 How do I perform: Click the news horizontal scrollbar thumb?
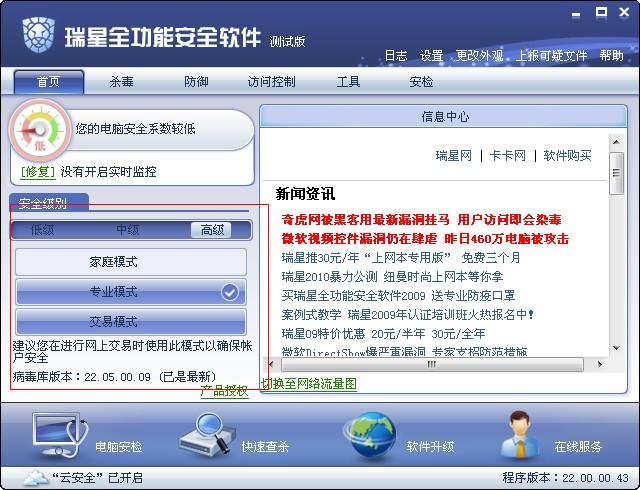pos(432,364)
